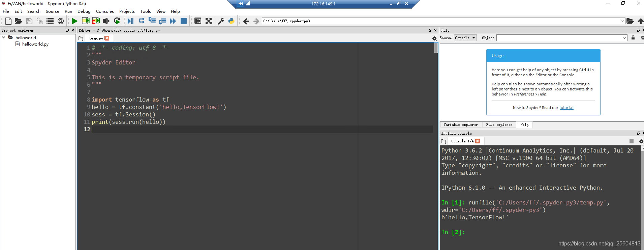
Task: Run file with the green play button
Action: 75,21
